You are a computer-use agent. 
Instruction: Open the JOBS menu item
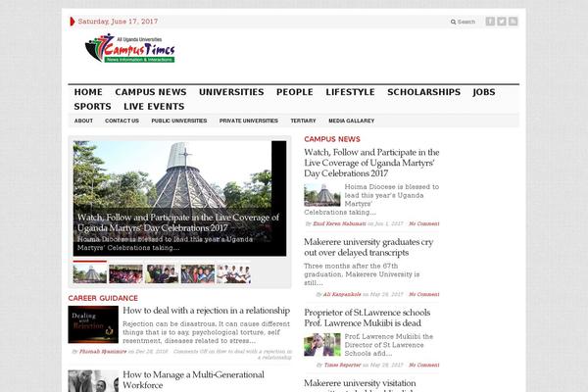coord(484,92)
